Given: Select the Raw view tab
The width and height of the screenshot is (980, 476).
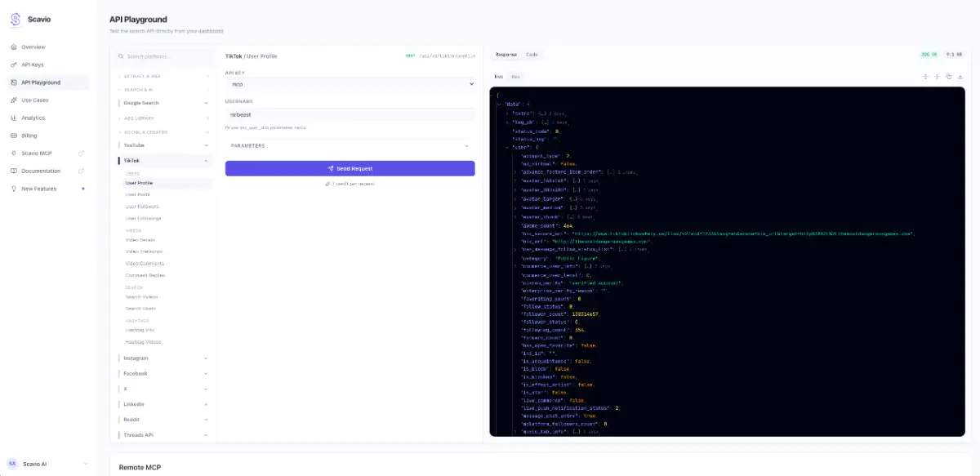Looking at the screenshot, I should (515, 77).
